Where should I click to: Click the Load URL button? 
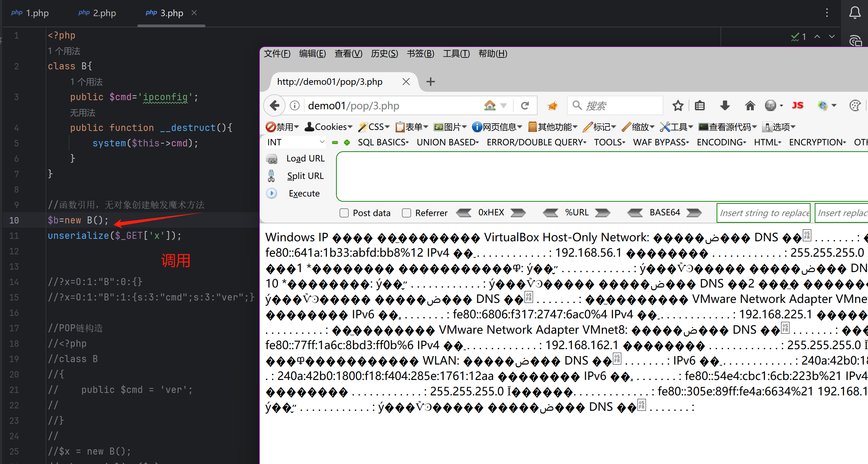tap(305, 158)
